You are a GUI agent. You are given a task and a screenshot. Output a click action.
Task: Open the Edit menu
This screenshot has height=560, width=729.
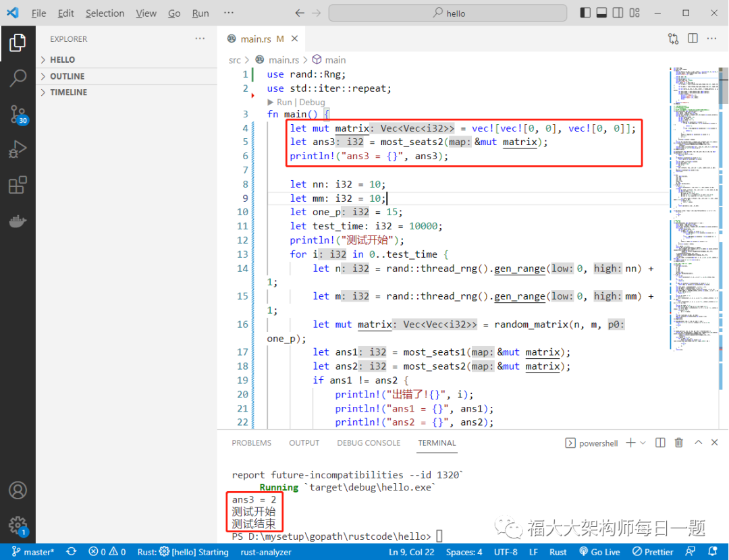65,13
